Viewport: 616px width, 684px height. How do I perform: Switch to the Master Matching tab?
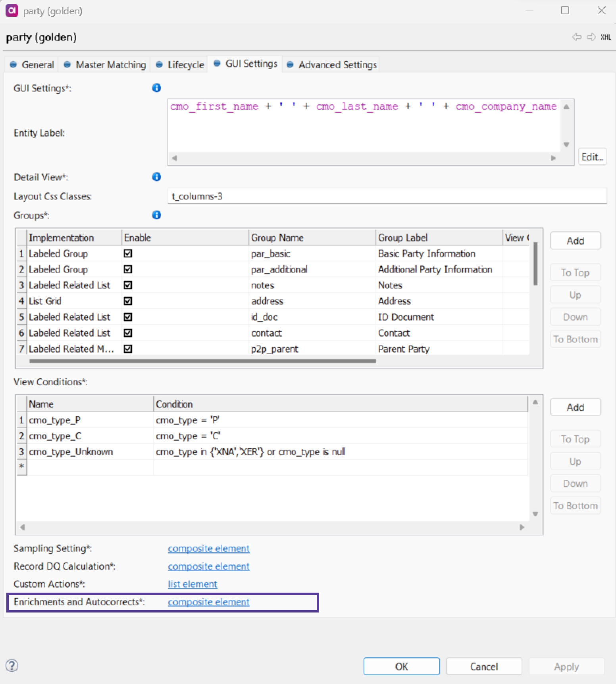(x=106, y=65)
